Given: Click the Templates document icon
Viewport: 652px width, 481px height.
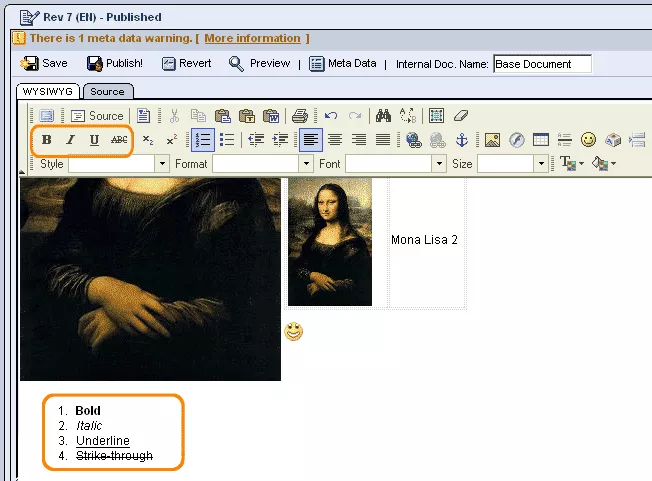Looking at the screenshot, I should pyautogui.click(x=143, y=116).
